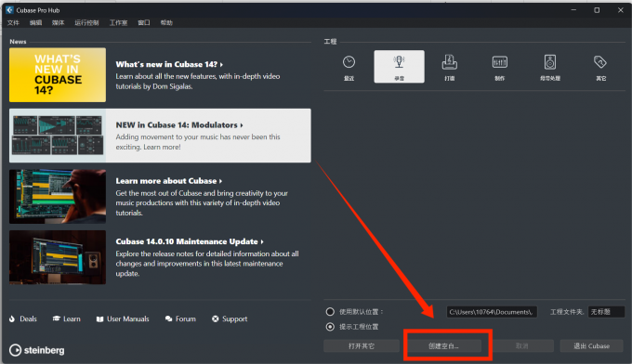Image resolution: width=632 pixels, height=364 pixels.
Task: Select the 提示工程位置 radio button
Action: click(330, 327)
